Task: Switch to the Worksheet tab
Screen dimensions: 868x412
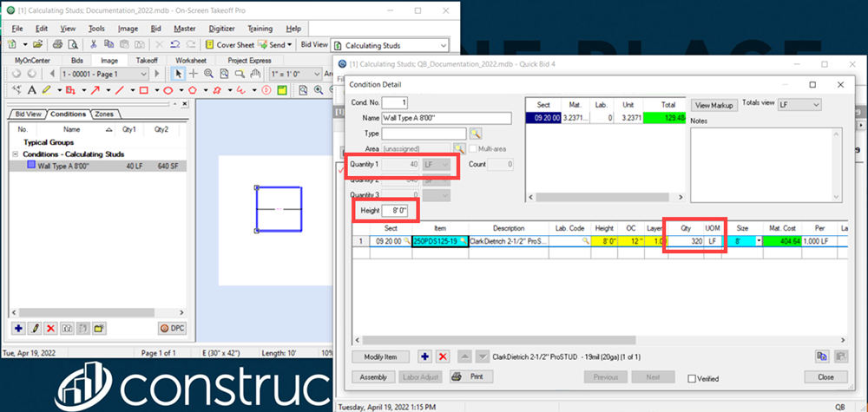Action: tap(191, 60)
